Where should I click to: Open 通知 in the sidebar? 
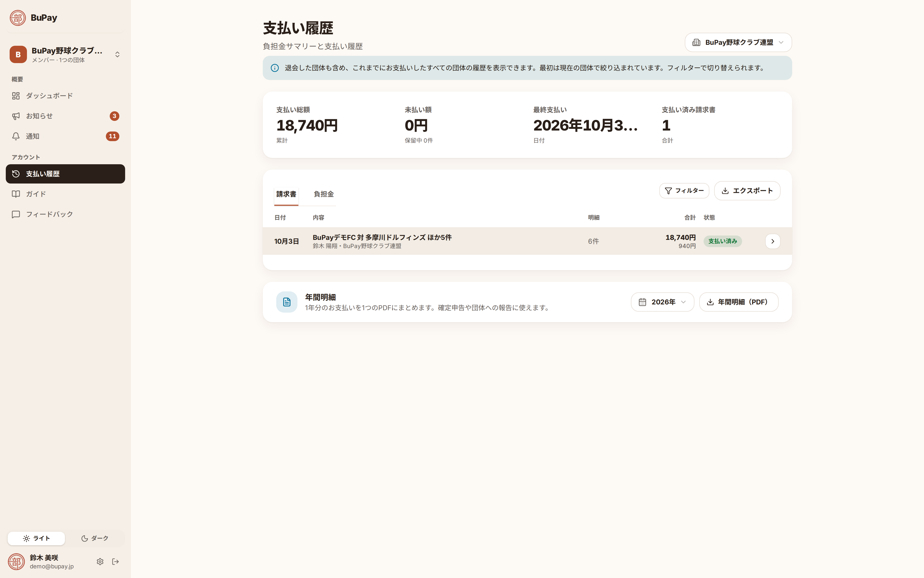click(x=65, y=136)
